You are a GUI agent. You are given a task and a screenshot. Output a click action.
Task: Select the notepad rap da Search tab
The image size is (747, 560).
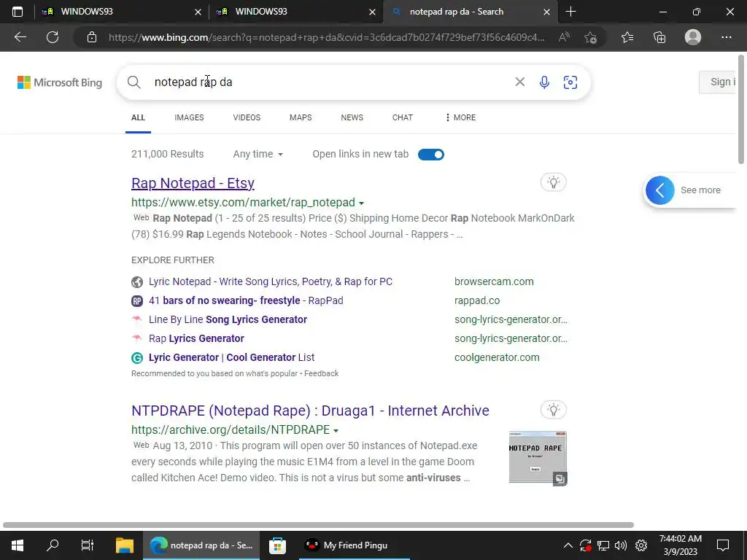pos(471,12)
